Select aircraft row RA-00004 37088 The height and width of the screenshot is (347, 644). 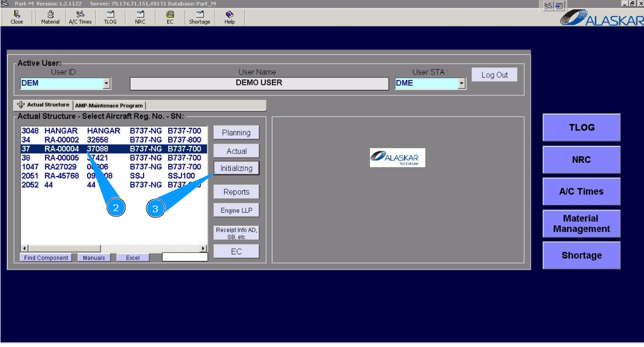114,149
